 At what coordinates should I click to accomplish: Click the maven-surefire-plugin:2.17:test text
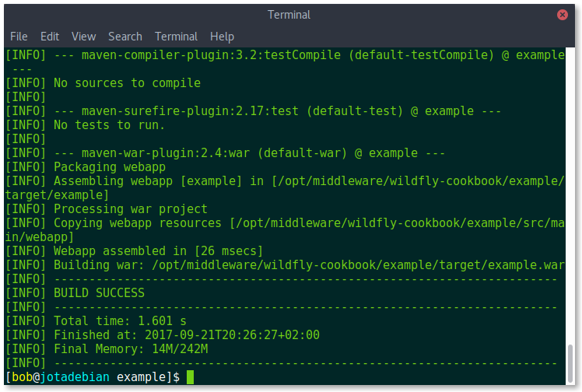click(190, 111)
